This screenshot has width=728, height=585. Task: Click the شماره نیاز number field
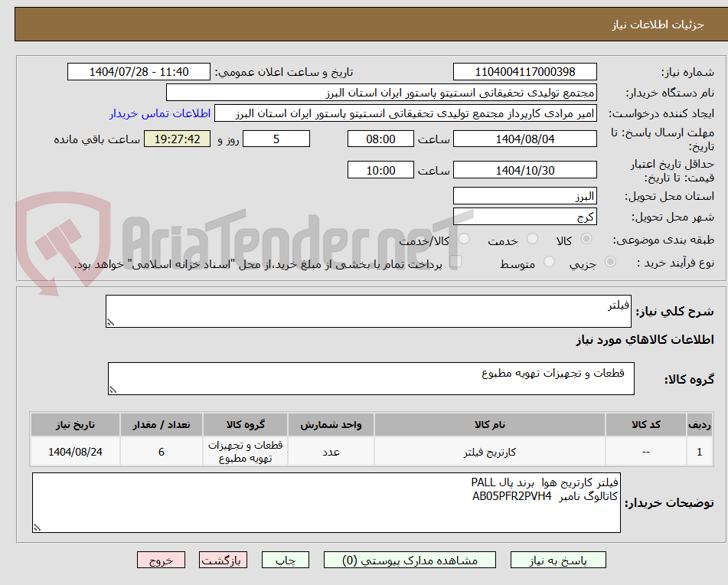(x=526, y=71)
